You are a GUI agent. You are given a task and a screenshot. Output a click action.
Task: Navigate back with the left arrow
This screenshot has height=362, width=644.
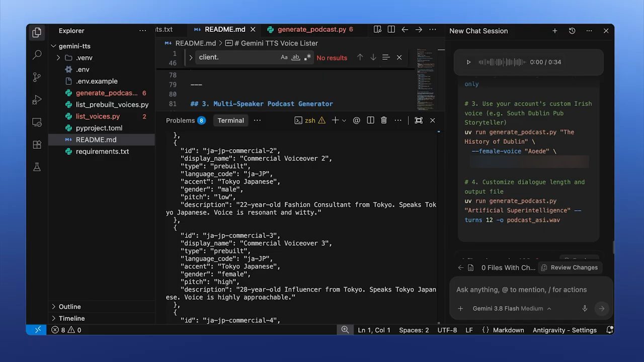point(405,30)
